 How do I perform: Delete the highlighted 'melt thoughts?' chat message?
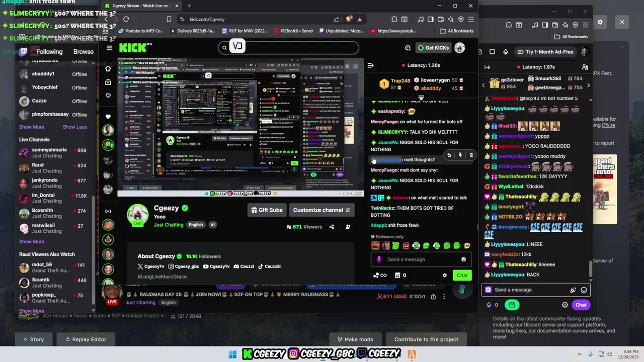tap(471, 155)
